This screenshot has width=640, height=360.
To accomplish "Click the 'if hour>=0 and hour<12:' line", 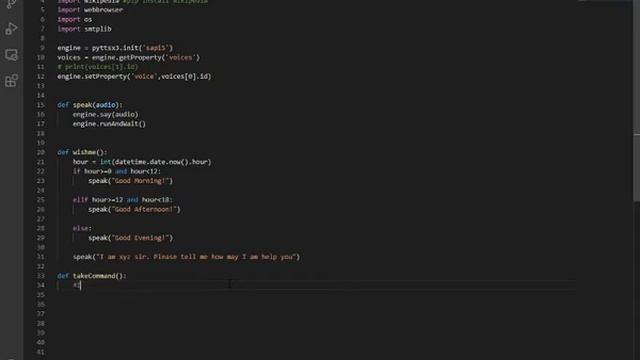I will point(117,171).
